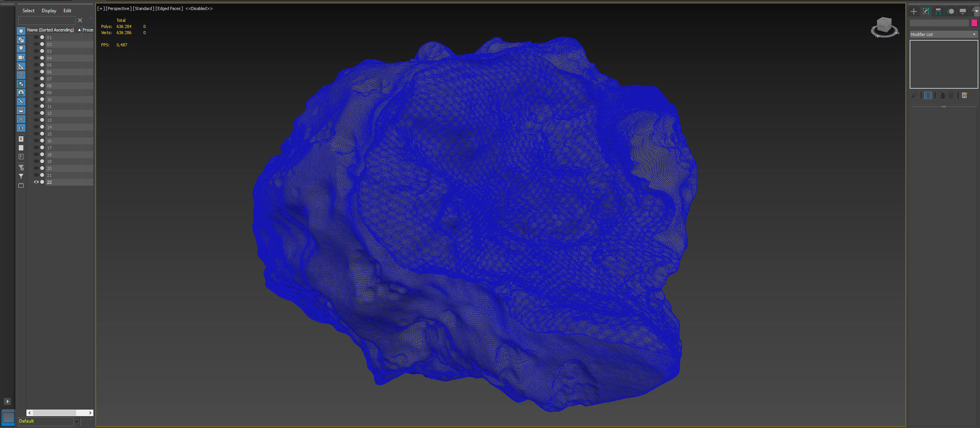Toggle Display Lights filter (bulb icon)

click(21, 49)
